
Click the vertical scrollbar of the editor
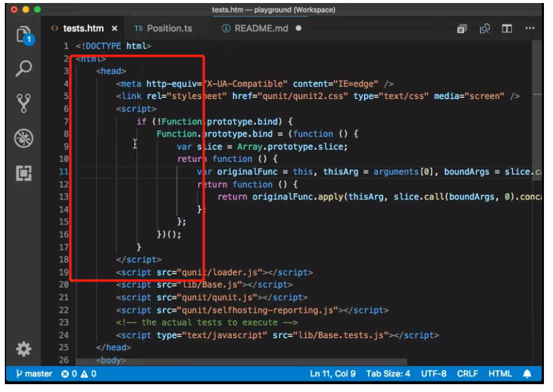(x=537, y=111)
